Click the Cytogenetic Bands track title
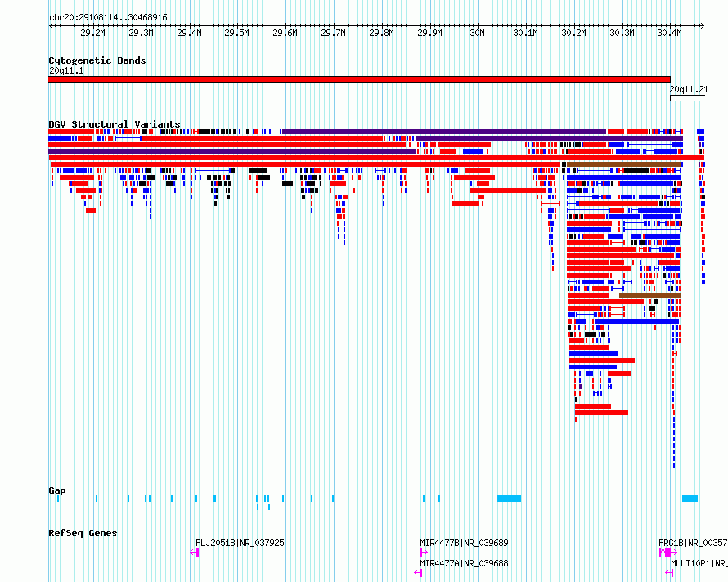 pyautogui.click(x=97, y=60)
